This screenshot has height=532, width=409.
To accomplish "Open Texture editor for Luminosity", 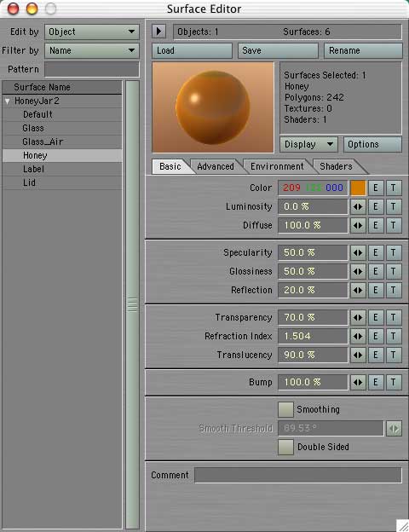I will (394, 206).
